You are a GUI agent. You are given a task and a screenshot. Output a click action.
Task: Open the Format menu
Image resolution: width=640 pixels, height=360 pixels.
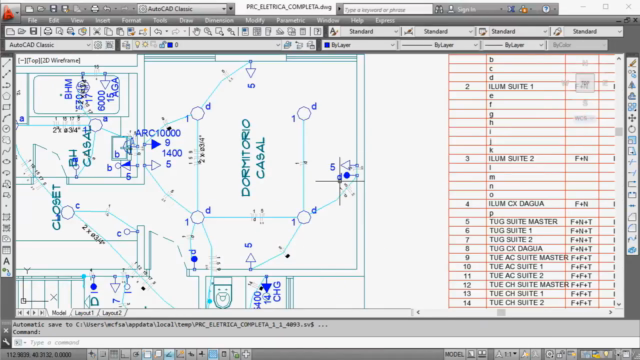(131, 20)
